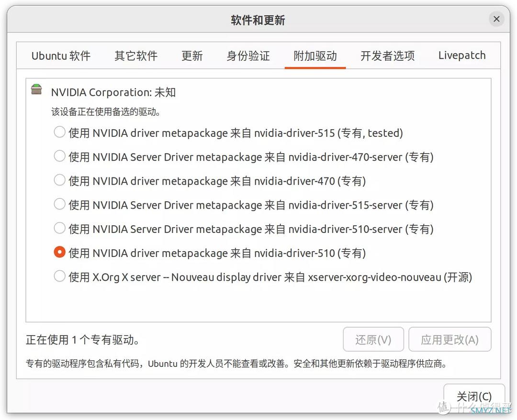Select the 附加驱动 tab

[x=315, y=55]
